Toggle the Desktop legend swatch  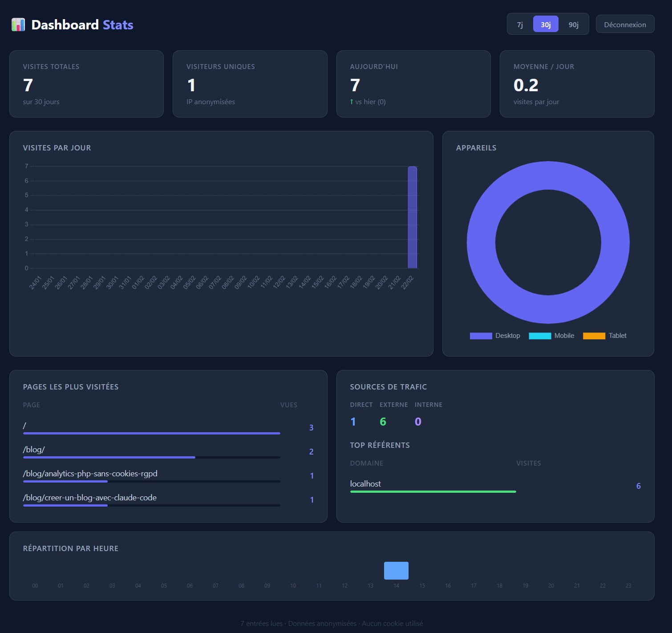point(481,336)
